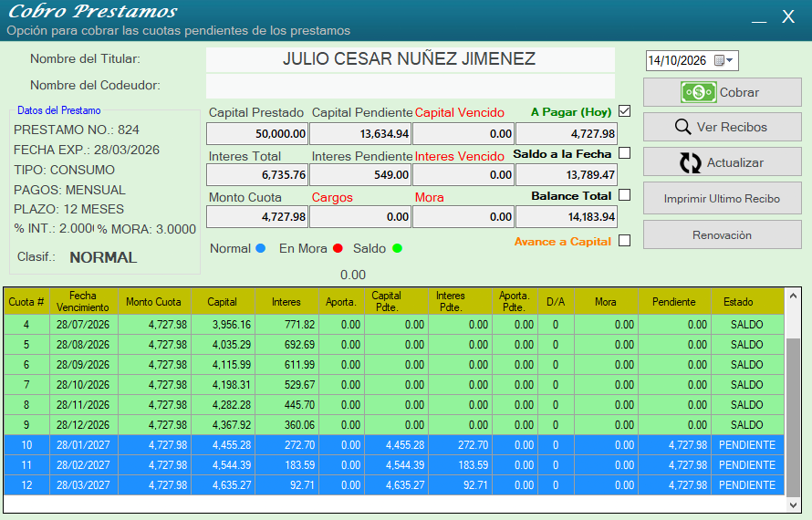Viewport: 812px width, 520px height.
Task: Click the Pendiente column header
Action: (673, 301)
